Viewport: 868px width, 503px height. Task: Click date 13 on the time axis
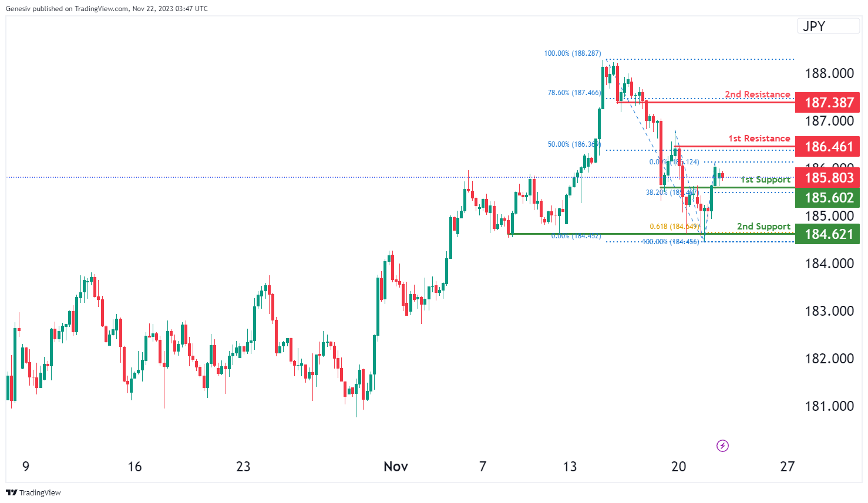(x=570, y=467)
